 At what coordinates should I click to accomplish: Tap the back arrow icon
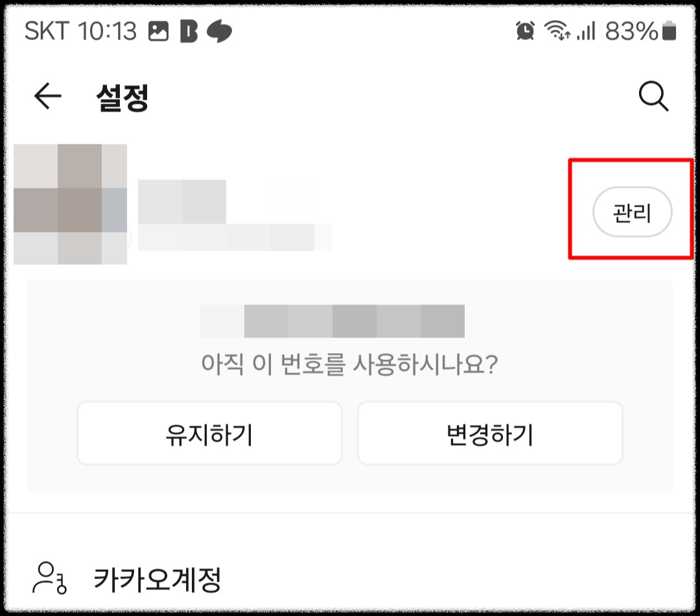point(47,96)
